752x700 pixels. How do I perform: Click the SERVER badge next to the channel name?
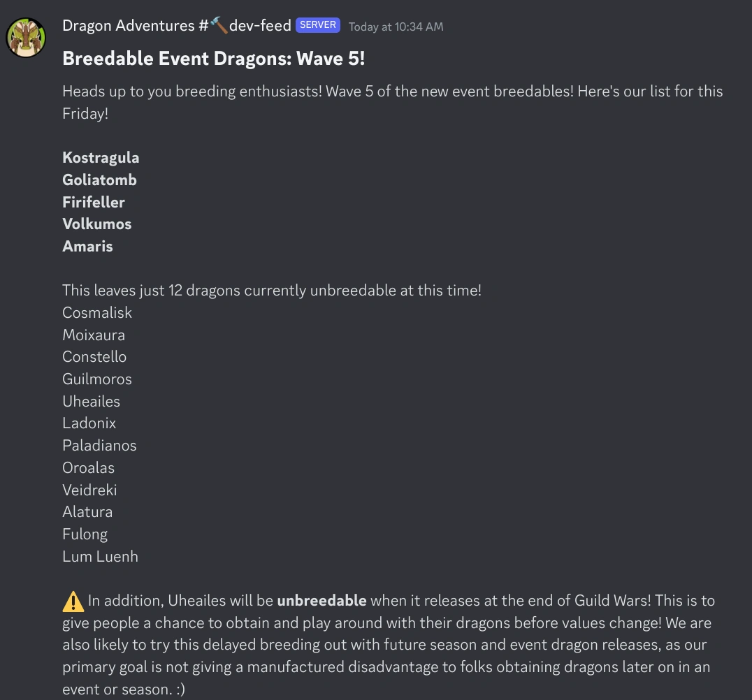coord(317,24)
